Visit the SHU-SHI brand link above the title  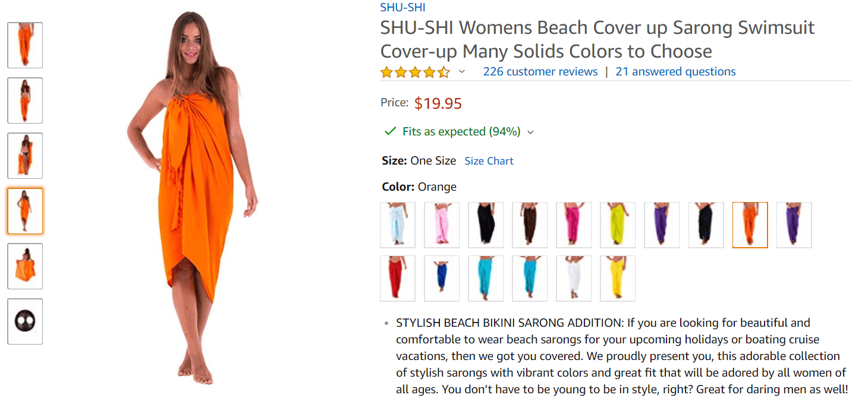[x=402, y=8]
